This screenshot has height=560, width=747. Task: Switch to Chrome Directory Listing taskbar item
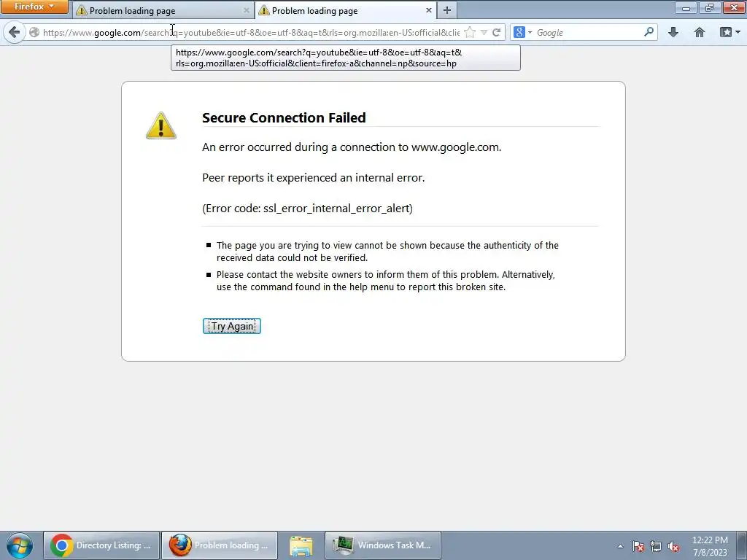[x=101, y=545]
